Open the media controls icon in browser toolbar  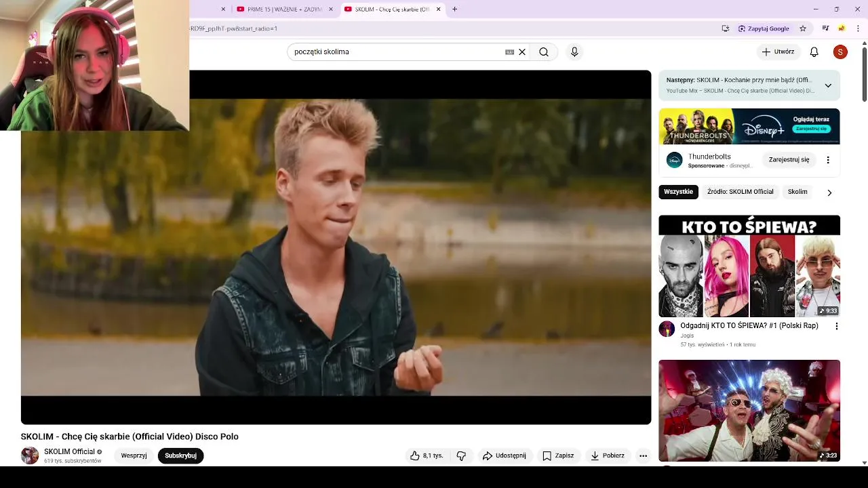click(x=825, y=28)
